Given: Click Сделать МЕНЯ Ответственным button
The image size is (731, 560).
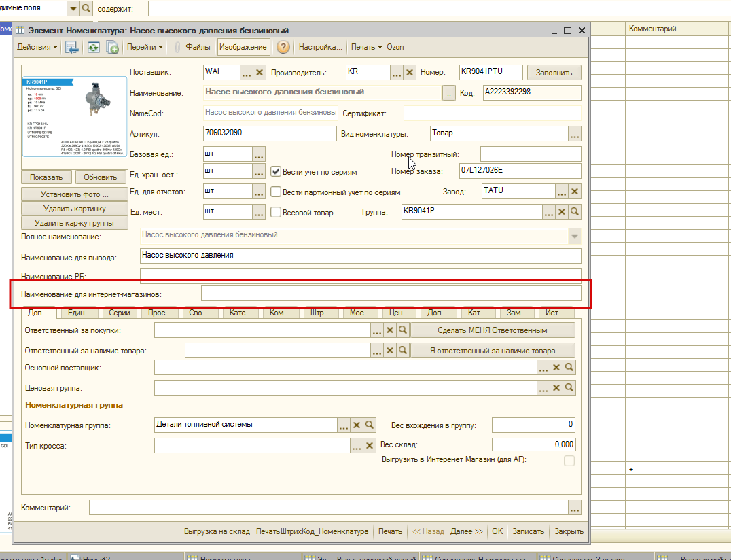Looking at the screenshot, I should 493,330.
